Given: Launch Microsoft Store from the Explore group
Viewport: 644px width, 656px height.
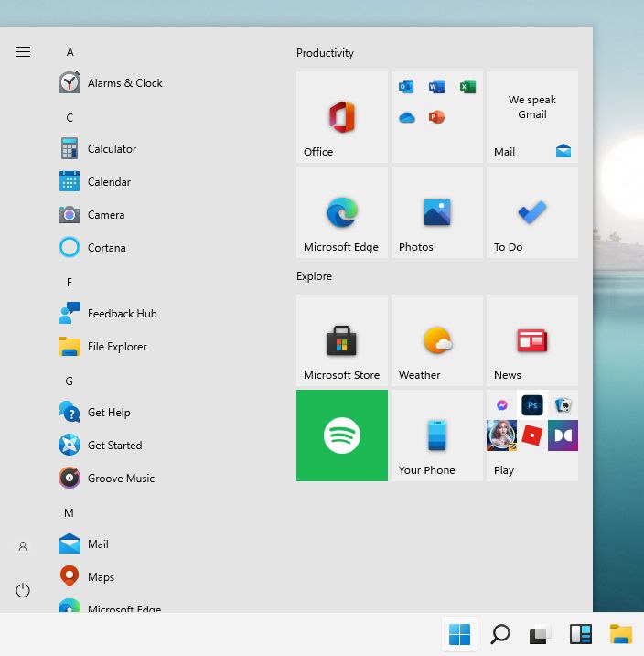Looking at the screenshot, I should pos(341,340).
